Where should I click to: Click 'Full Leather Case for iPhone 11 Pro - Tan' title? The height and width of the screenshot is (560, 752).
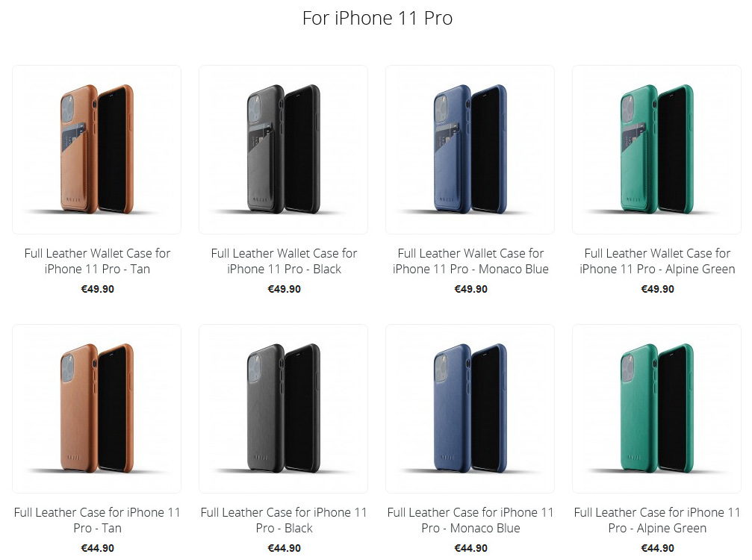pyautogui.click(x=97, y=520)
